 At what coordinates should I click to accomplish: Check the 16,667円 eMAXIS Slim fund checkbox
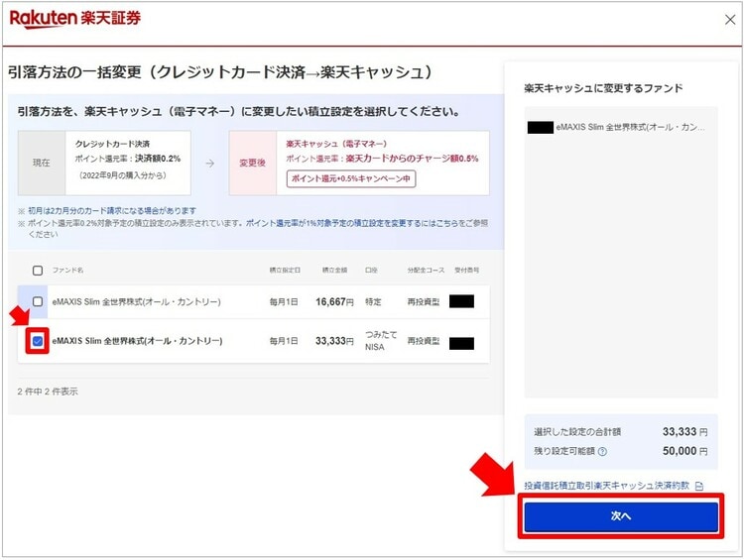coord(38,301)
